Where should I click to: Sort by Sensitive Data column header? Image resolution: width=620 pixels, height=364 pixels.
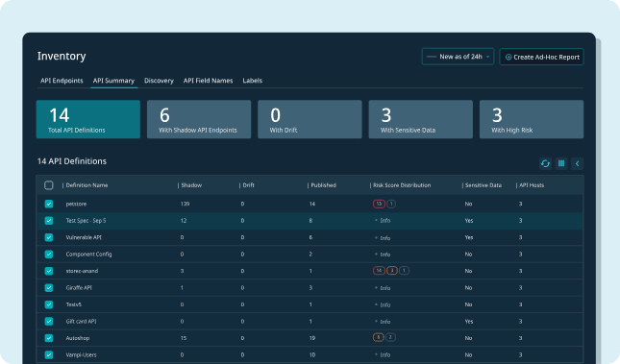click(x=484, y=185)
